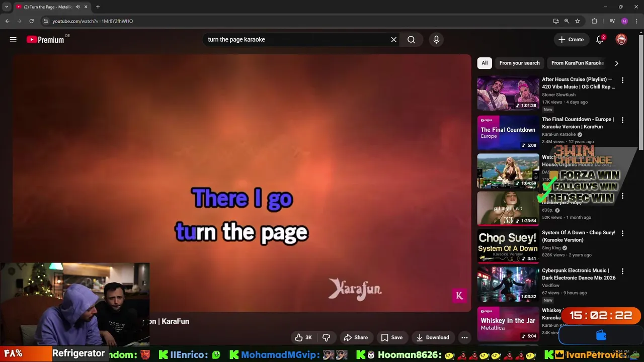Select the All filter chip

[x=485, y=63]
